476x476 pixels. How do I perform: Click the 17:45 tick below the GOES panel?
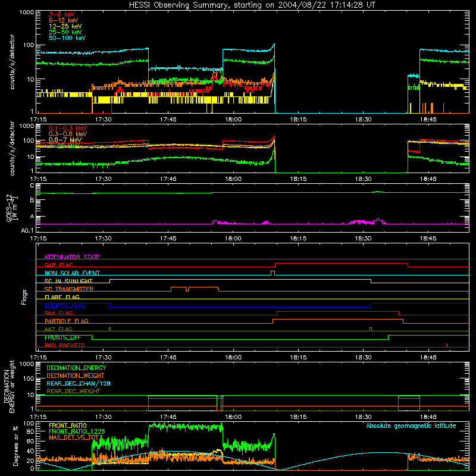[168, 239]
